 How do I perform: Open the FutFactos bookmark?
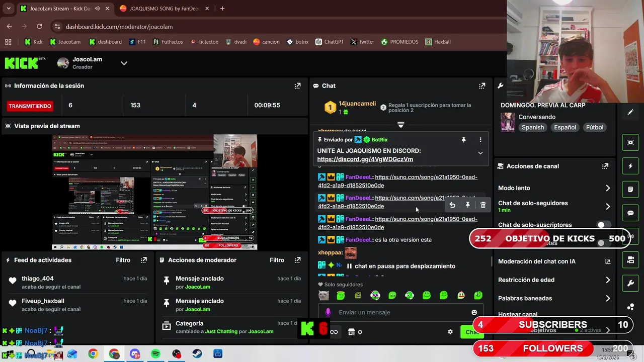(168, 42)
